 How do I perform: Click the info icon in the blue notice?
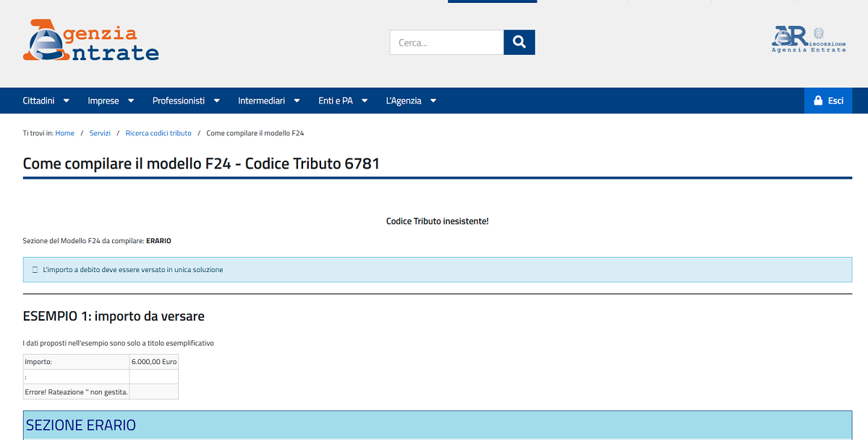pyautogui.click(x=35, y=270)
